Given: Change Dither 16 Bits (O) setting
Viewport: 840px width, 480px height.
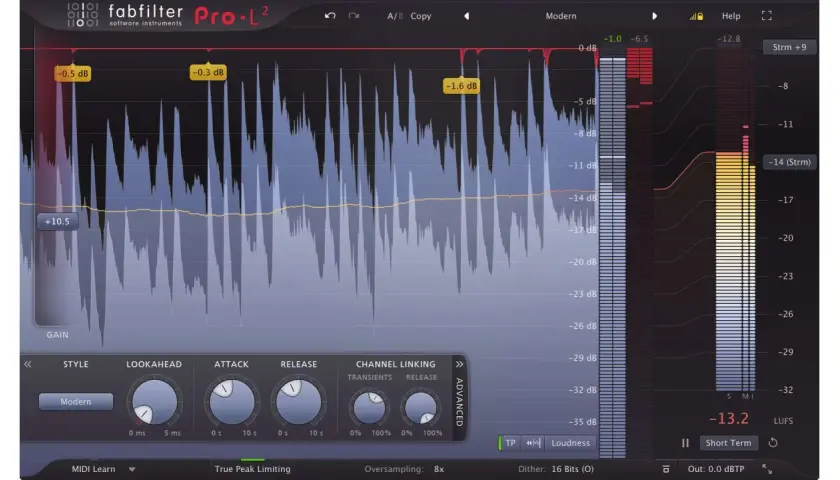Looking at the screenshot, I should click(x=572, y=469).
